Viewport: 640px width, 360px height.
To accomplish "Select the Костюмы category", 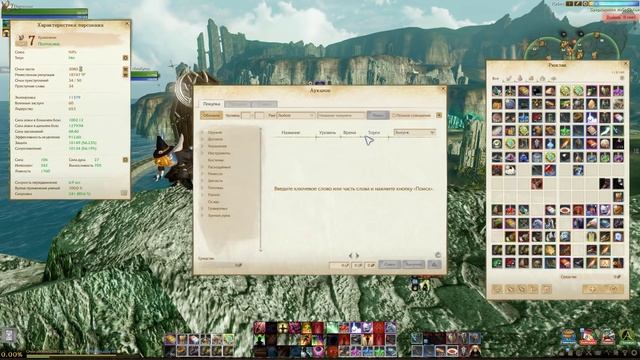I will click(215, 160).
